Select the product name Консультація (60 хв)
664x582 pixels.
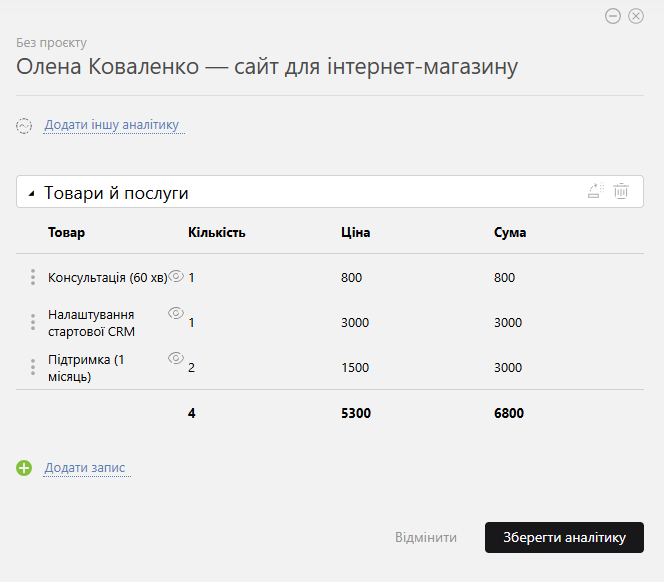pyautogui.click(x=108, y=277)
